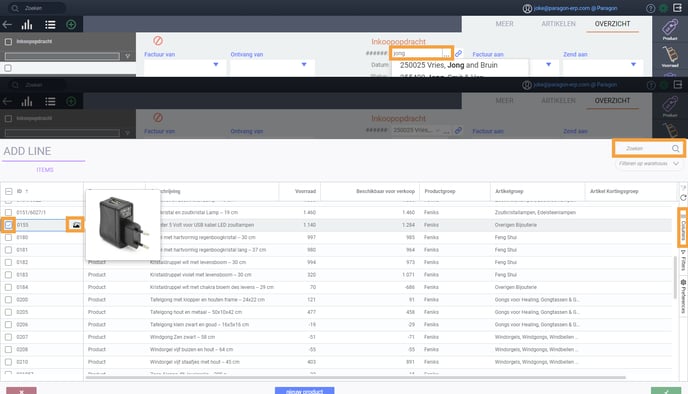Open the help question mark icon
This screenshot has height=394, width=688.
click(650, 8)
